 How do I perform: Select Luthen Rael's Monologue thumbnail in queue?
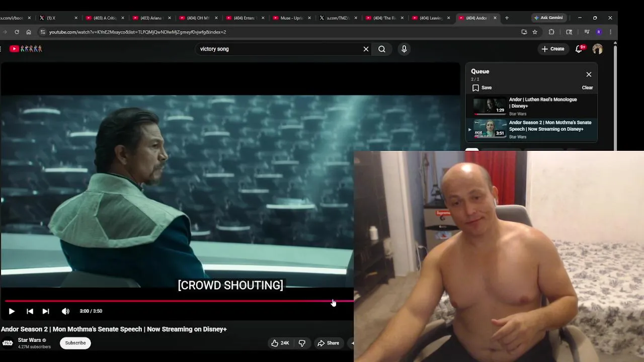[490, 106]
